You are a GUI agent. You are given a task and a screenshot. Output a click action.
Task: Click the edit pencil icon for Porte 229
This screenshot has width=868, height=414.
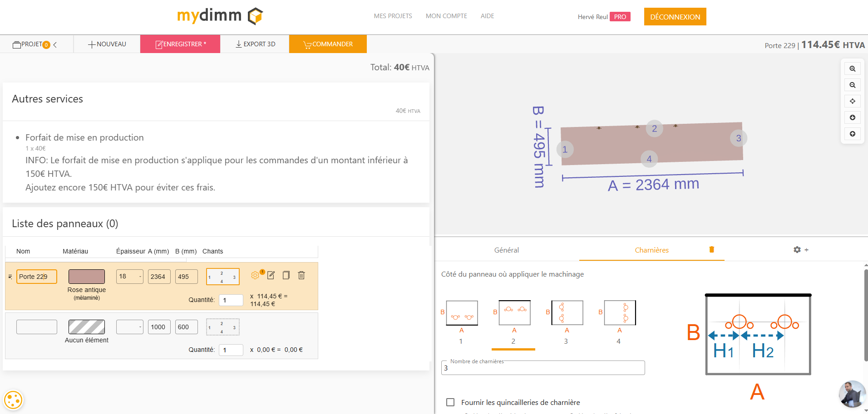(x=271, y=275)
